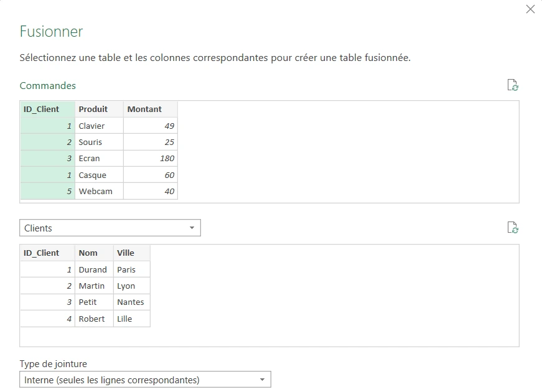The width and height of the screenshot is (542, 392).
Task: Select the Nom column header
Action: coord(95,253)
